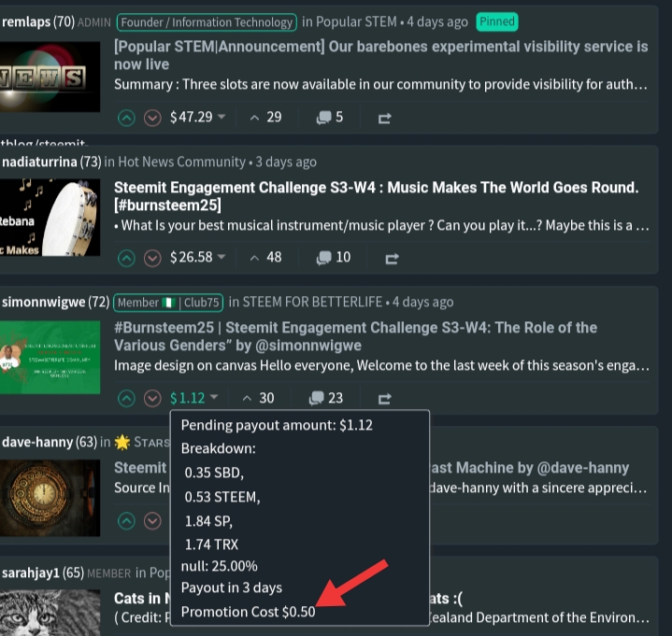
Task: Expand the $47.29 payout dropdown
Action: (x=197, y=117)
